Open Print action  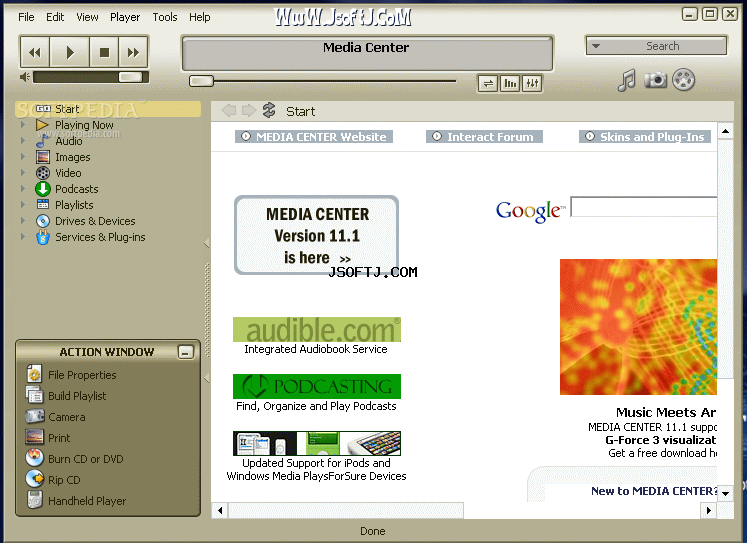click(48, 438)
